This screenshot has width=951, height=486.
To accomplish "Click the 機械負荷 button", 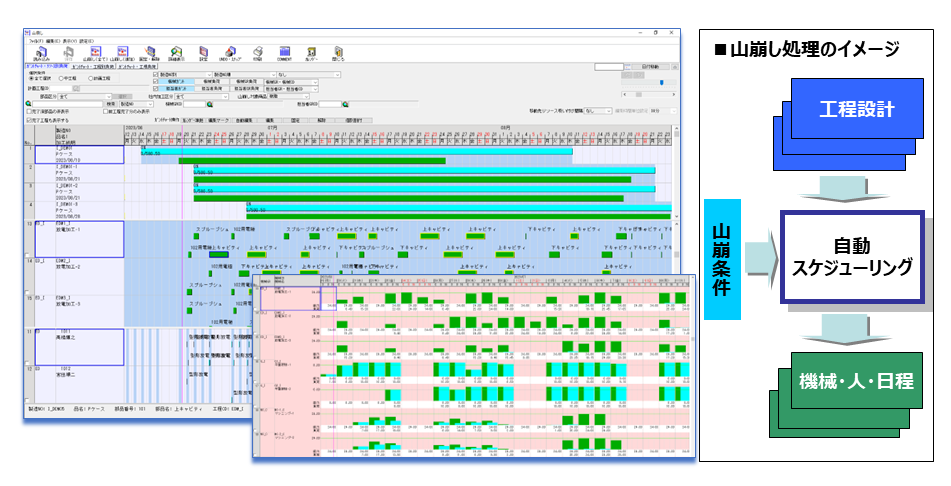I will 212,81.
